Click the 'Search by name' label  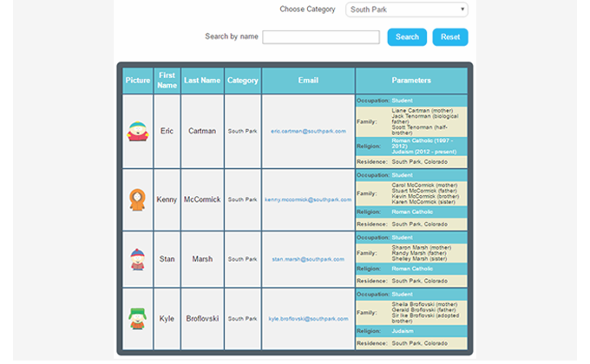pyautogui.click(x=232, y=36)
